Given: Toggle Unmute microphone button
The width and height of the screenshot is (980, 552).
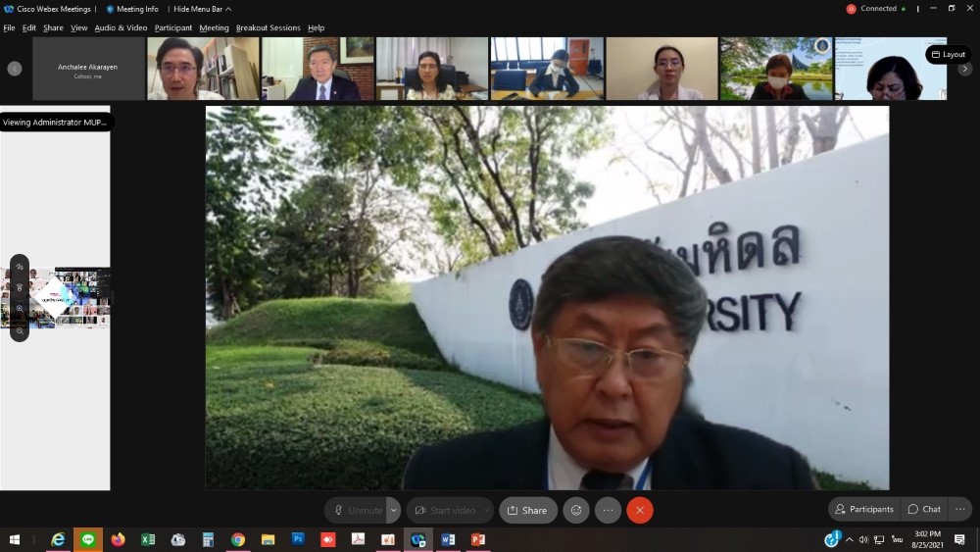Looking at the screenshot, I should coord(357,510).
